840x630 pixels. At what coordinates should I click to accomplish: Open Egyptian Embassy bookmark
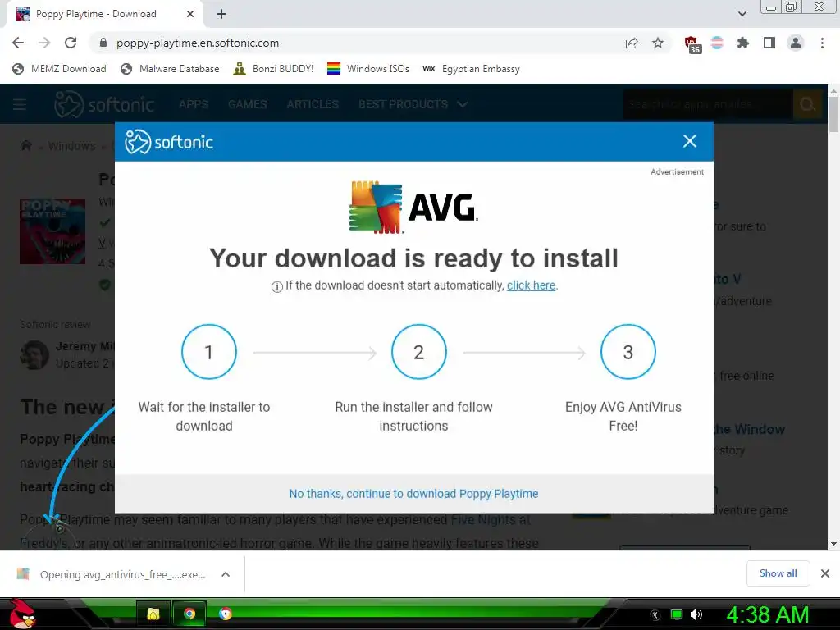471,69
